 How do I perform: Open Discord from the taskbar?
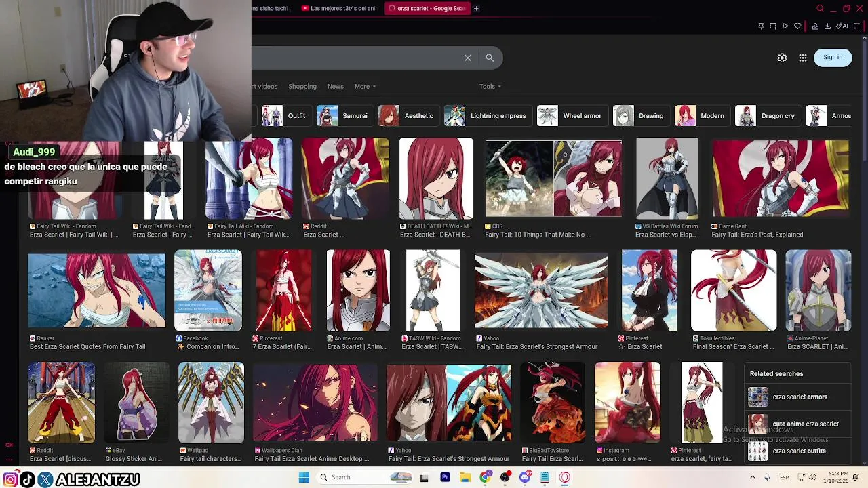(525, 477)
